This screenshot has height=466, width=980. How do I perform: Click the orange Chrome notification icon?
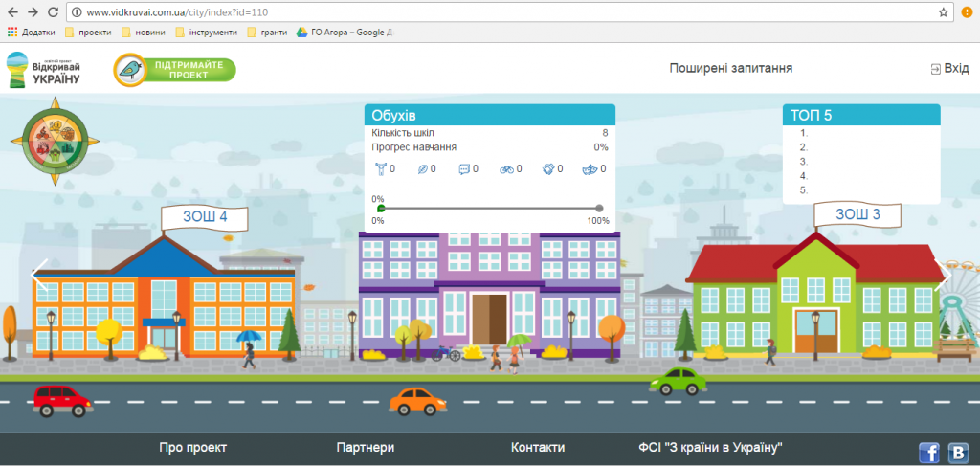967,11
